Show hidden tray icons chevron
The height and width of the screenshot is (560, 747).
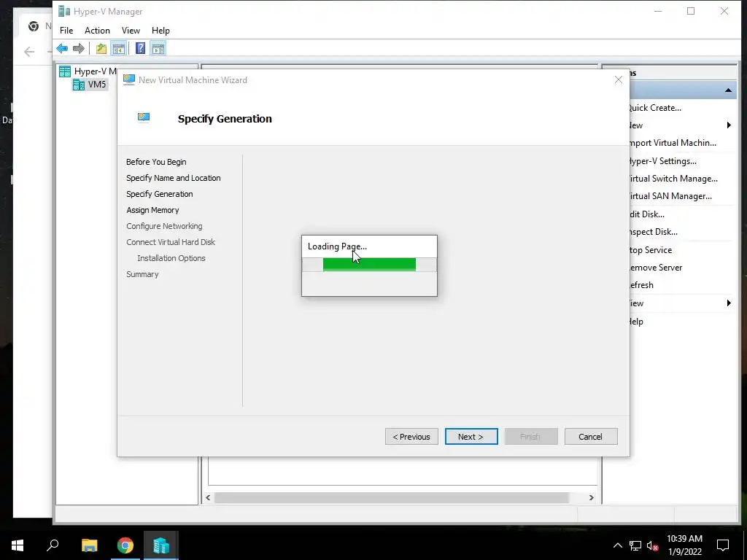click(617, 545)
